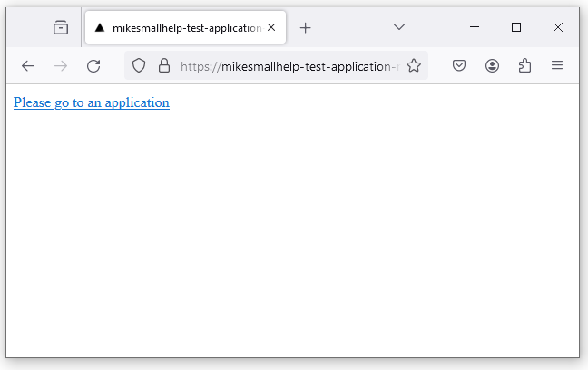Click the forward navigation arrow
This screenshot has width=588, height=370.
61,66
